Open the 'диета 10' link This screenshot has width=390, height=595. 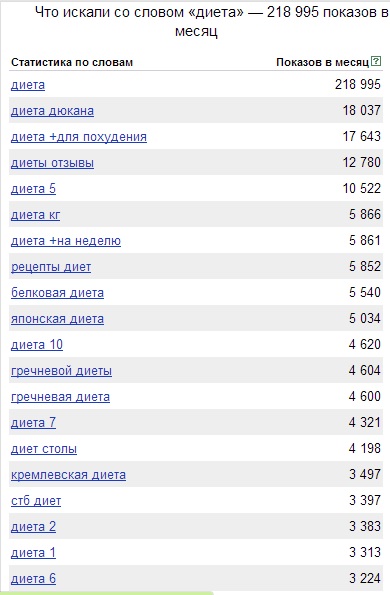coord(37,345)
